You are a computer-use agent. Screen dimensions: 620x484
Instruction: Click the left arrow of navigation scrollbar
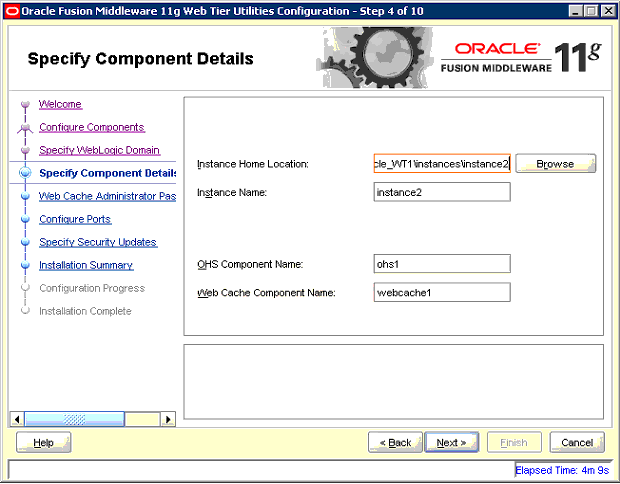[x=17, y=419]
